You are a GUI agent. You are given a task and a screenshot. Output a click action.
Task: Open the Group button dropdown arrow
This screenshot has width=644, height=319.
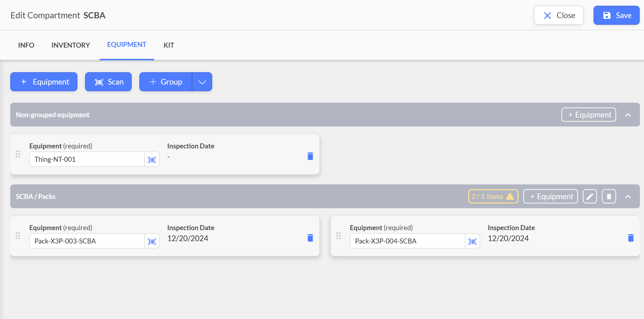(x=202, y=82)
